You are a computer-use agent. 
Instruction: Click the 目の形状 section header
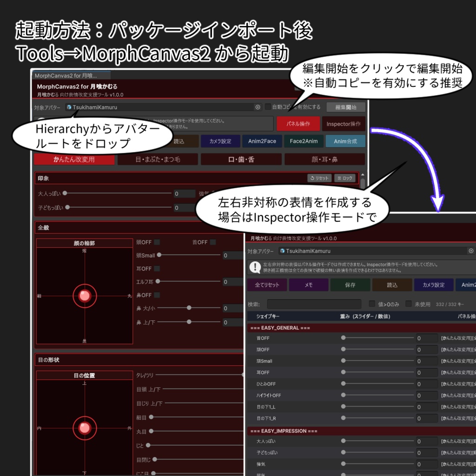(140, 360)
